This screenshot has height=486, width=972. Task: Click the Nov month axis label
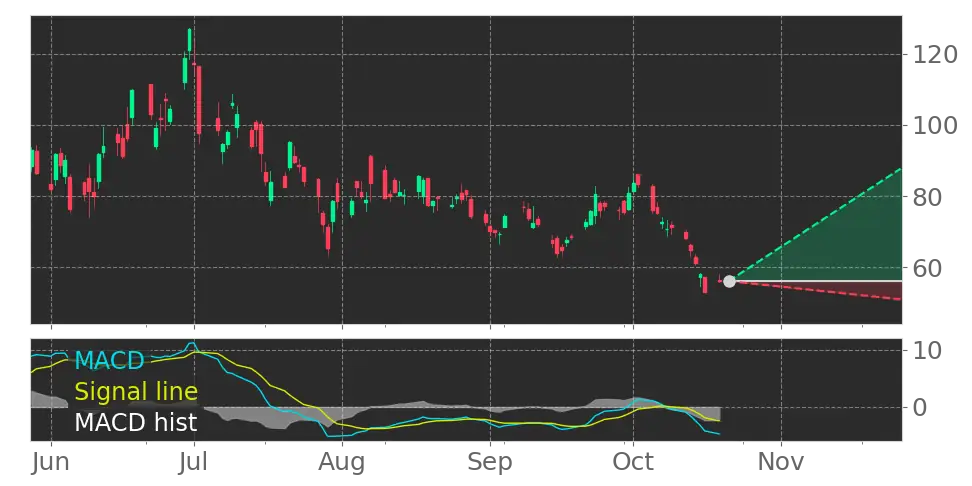[781, 462]
